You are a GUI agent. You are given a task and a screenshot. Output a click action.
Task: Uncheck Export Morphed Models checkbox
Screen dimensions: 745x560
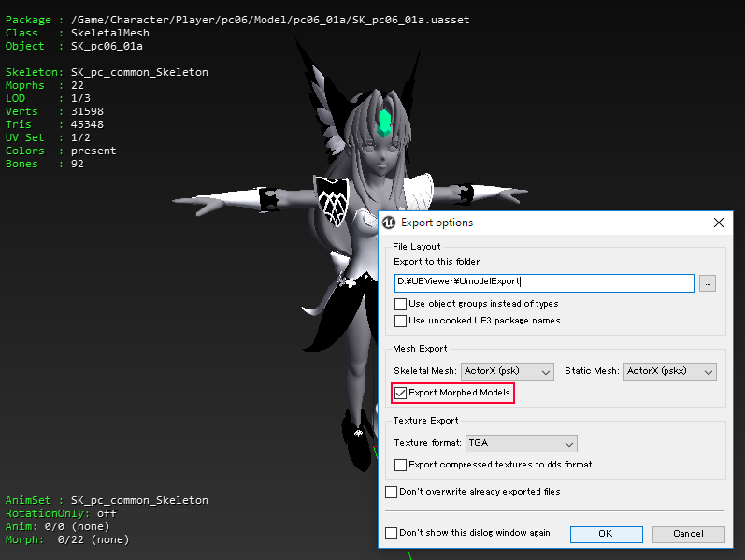pos(400,394)
